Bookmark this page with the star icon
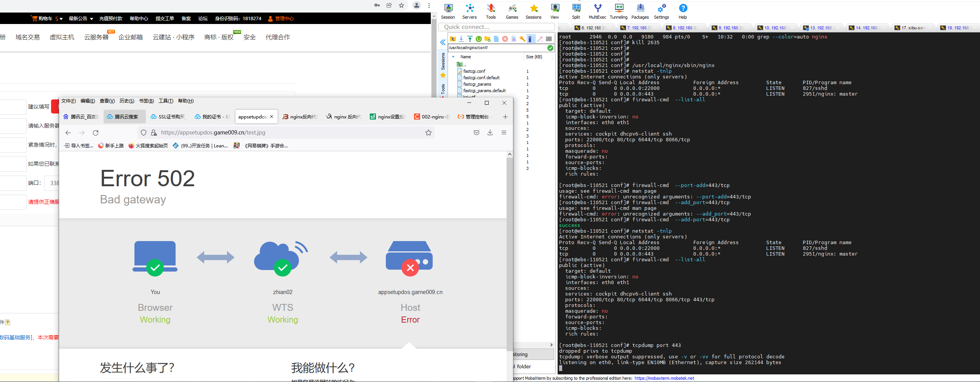This screenshot has width=980, height=382. coord(428,133)
